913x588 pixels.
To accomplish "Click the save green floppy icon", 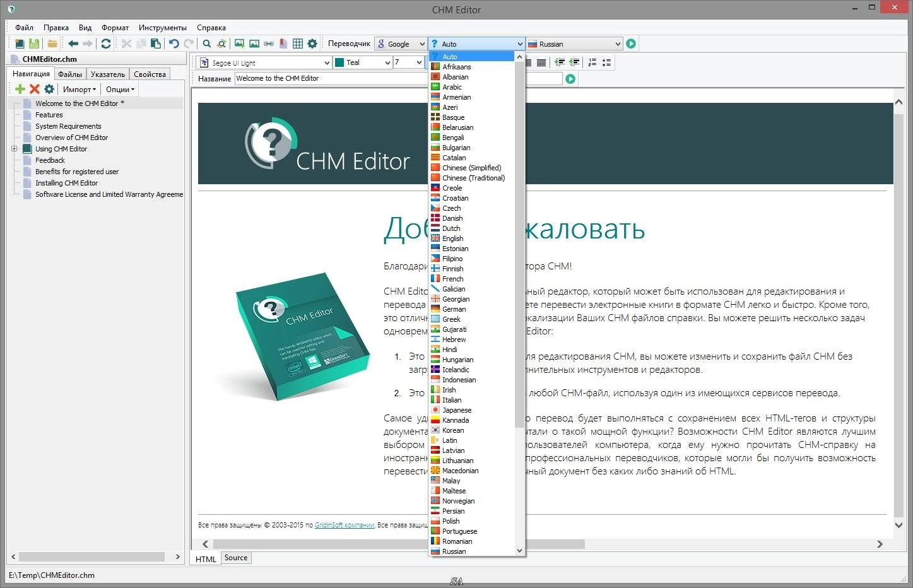I will (34, 44).
